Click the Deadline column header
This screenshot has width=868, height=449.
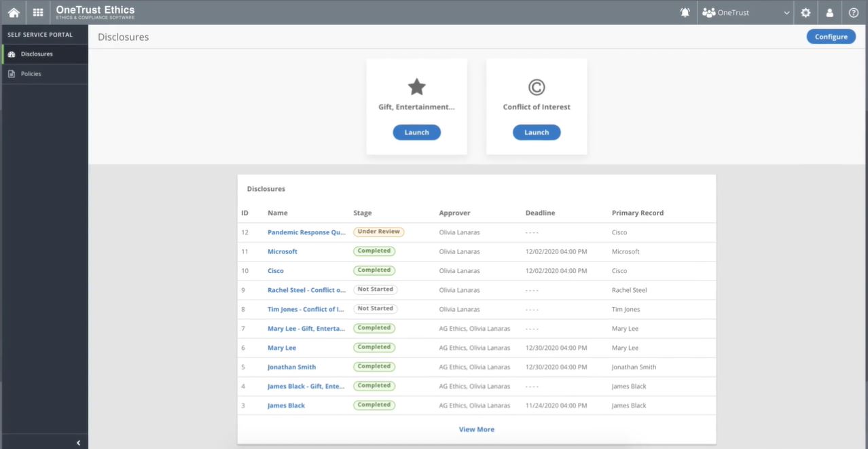pos(540,213)
